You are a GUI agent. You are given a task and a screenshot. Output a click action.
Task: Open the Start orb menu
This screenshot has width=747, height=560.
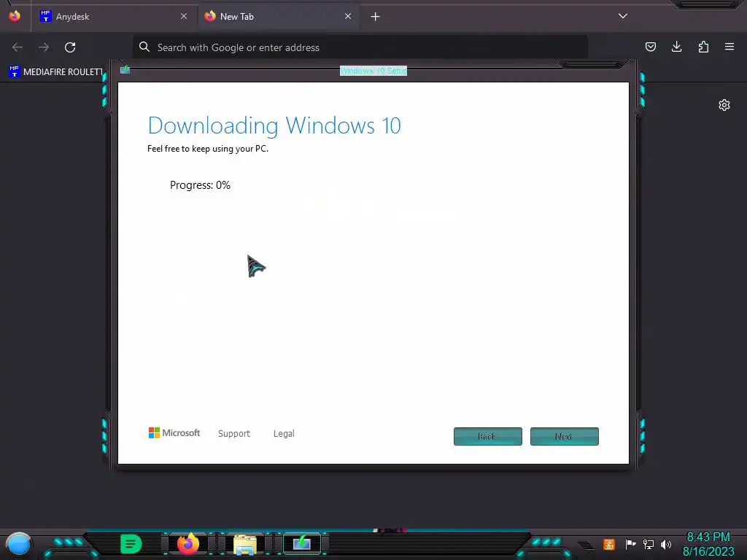[x=19, y=544]
